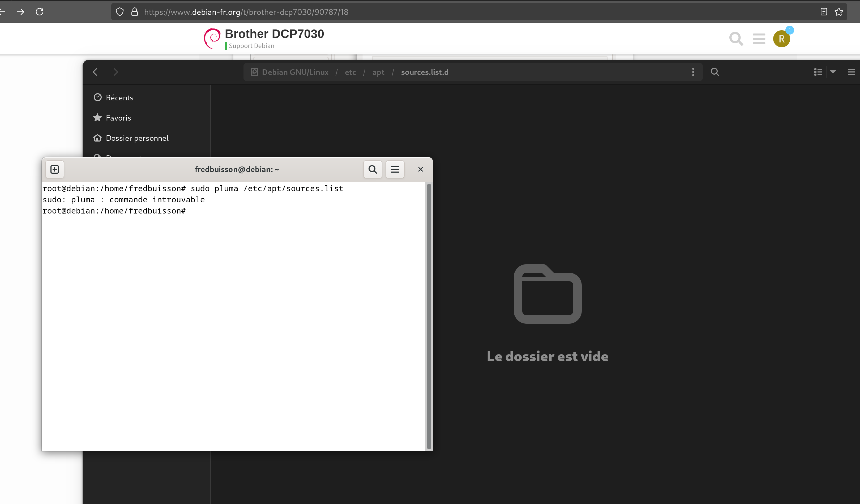Open the forum search magnifier
Viewport: 860px width, 504px height.
(736, 39)
